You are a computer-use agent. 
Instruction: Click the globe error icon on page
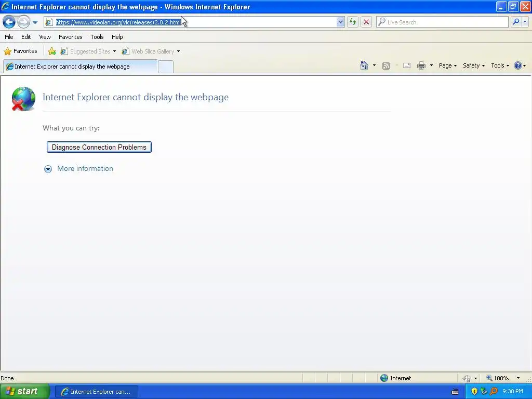pyautogui.click(x=23, y=99)
